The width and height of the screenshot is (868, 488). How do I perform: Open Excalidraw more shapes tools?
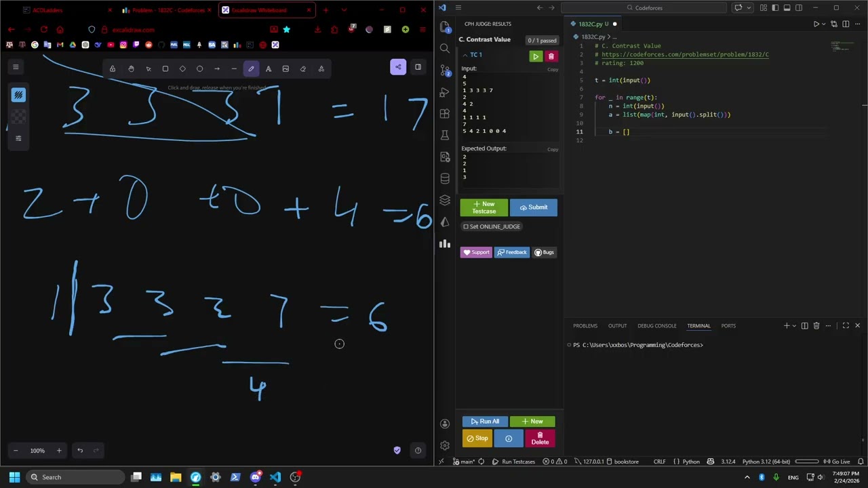tap(321, 68)
